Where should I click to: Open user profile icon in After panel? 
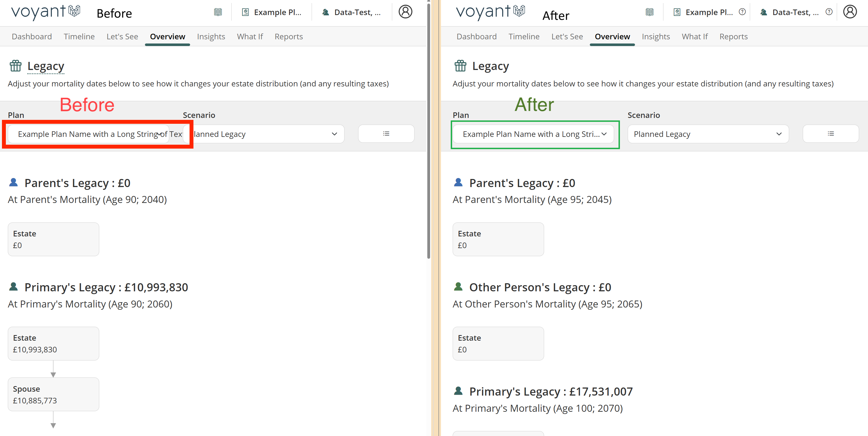pyautogui.click(x=850, y=12)
